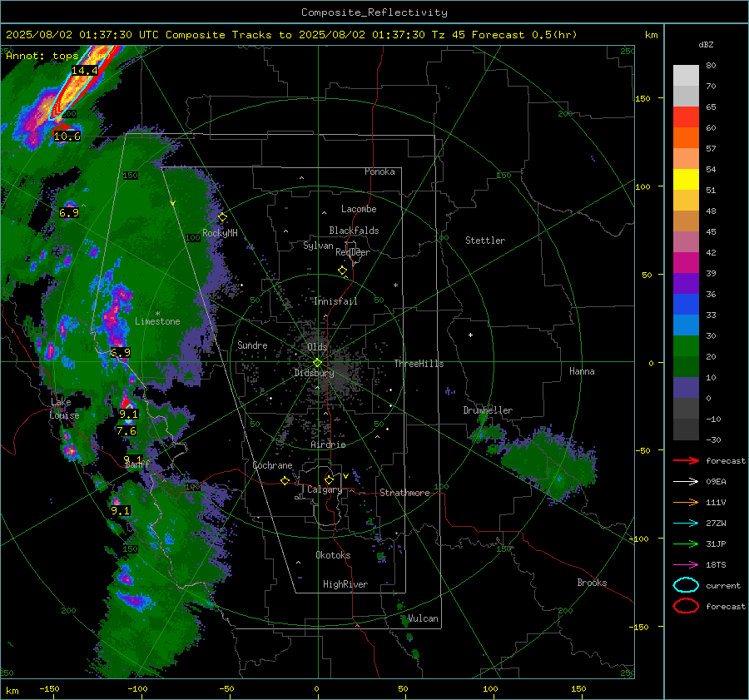The height and width of the screenshot is (700, 749).
Task: Click the orange 111V arrow legend icon
Action: pyautogui.click(x=686, y=502)
